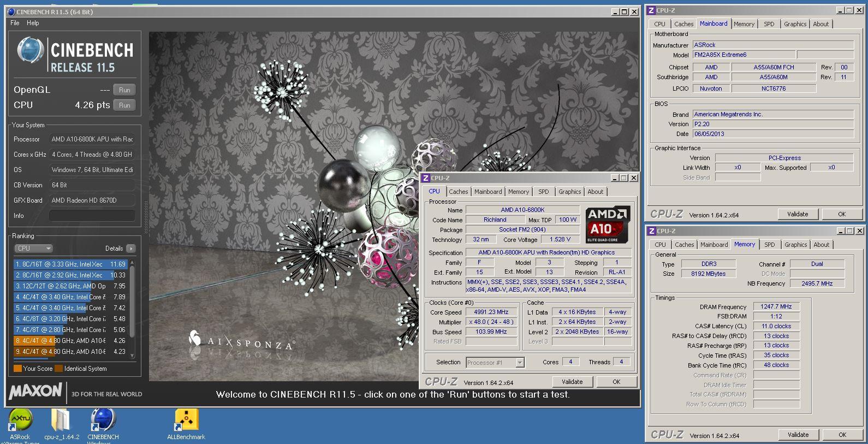Switch to About tab in front CPU-Z window
The height and width of the screenshot is (444, 868).
tap(596, 192)
